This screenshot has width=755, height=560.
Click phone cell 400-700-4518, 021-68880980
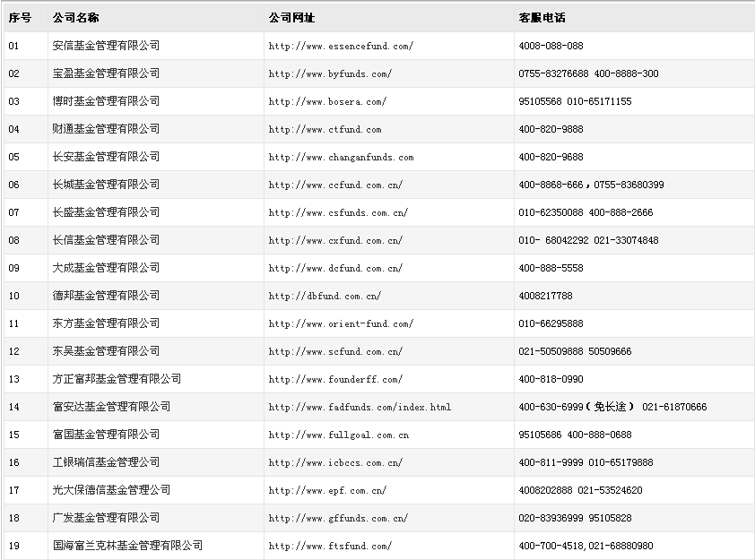point(586,547)
